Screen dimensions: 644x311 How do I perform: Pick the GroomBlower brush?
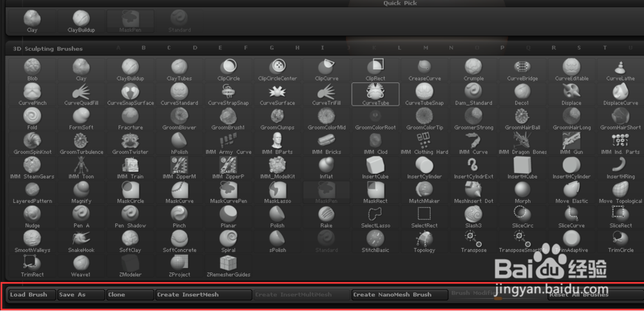pos(180,119)
